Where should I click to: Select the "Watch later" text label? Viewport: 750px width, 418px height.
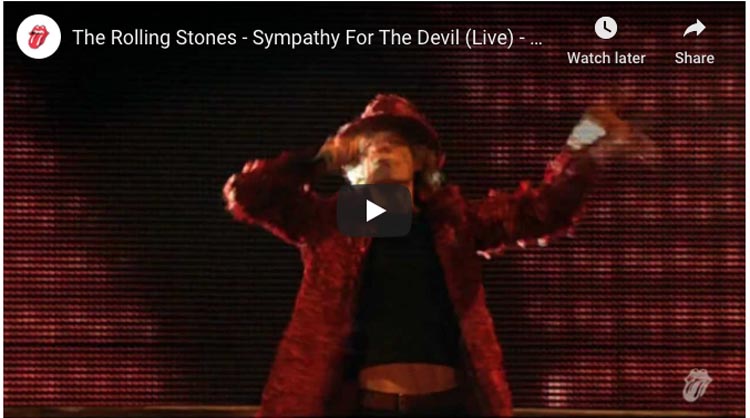click(606, 58)
